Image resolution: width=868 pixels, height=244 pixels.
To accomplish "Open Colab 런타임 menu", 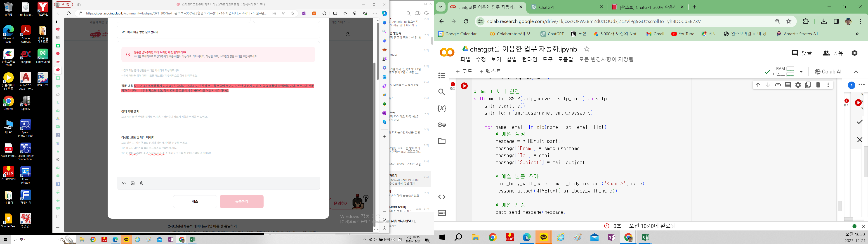I will coord(529,59).
